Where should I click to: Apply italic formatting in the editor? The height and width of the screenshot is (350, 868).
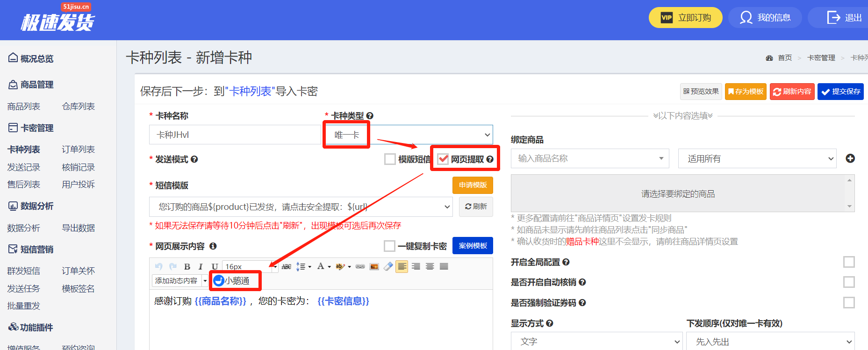coord(201,266)
